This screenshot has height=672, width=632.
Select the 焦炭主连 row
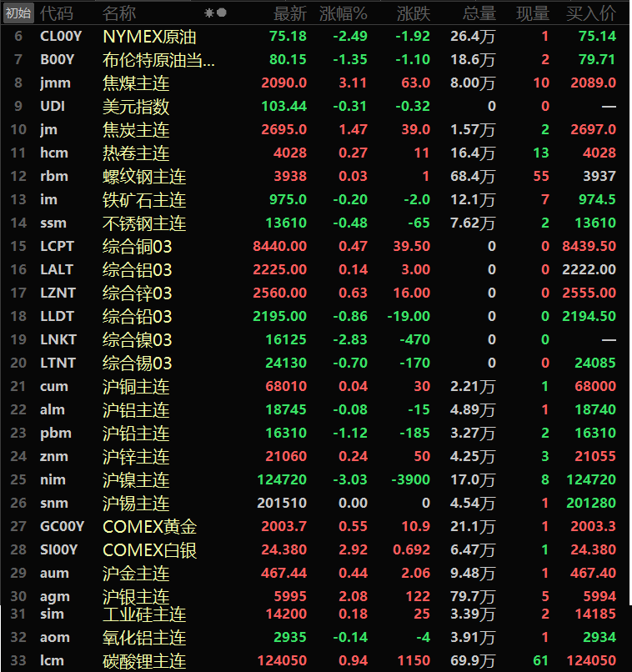[316, 130]
